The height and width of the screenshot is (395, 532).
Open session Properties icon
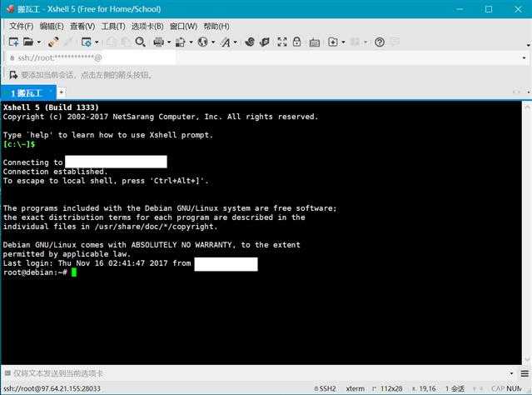pyautogui.click(x=87, y=42)
